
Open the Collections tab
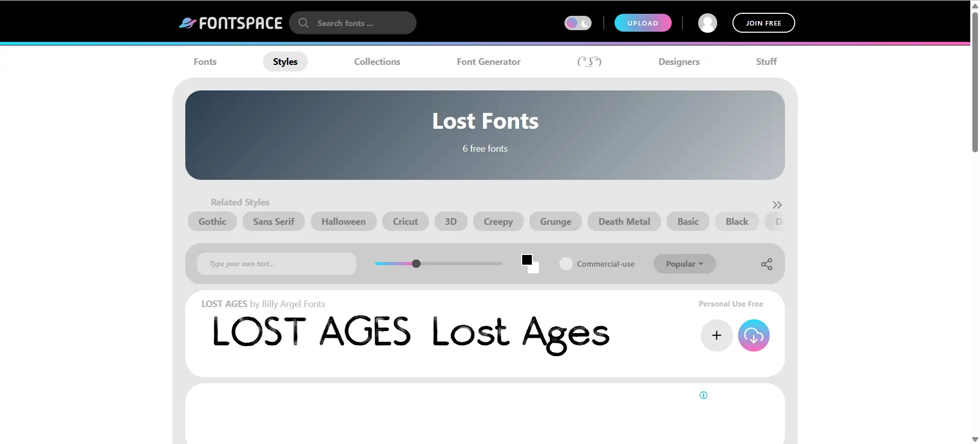(377, 62)
